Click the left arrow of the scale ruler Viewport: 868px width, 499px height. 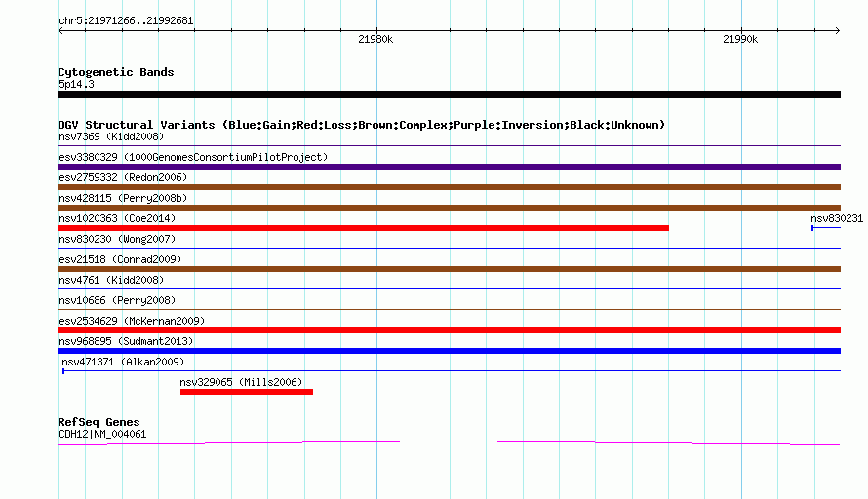pyautogui.click(x=60, y=30)
